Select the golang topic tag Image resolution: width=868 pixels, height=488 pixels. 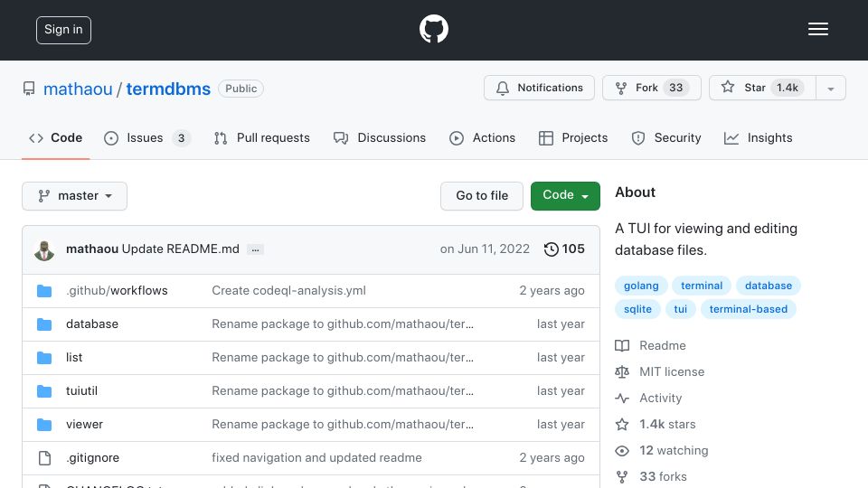pos(641,286)
